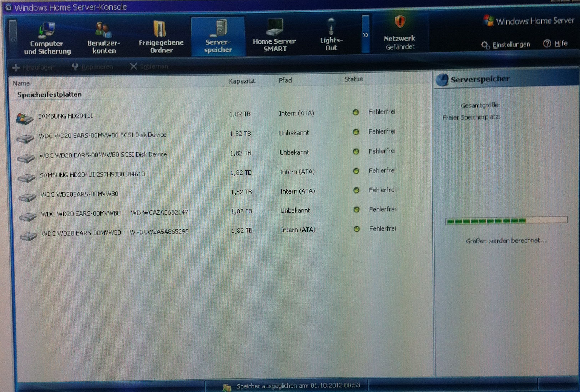Click Intern (ATA) path of last disk row
Screen dimensions: 580x392
click(298, 230)
